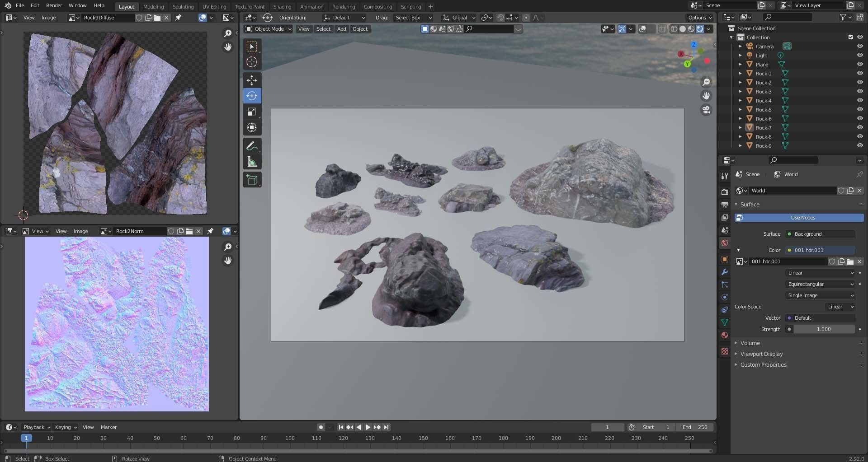The image size is (868, 462).
Task: Jump to the end frame
Action: click(387, 427)
